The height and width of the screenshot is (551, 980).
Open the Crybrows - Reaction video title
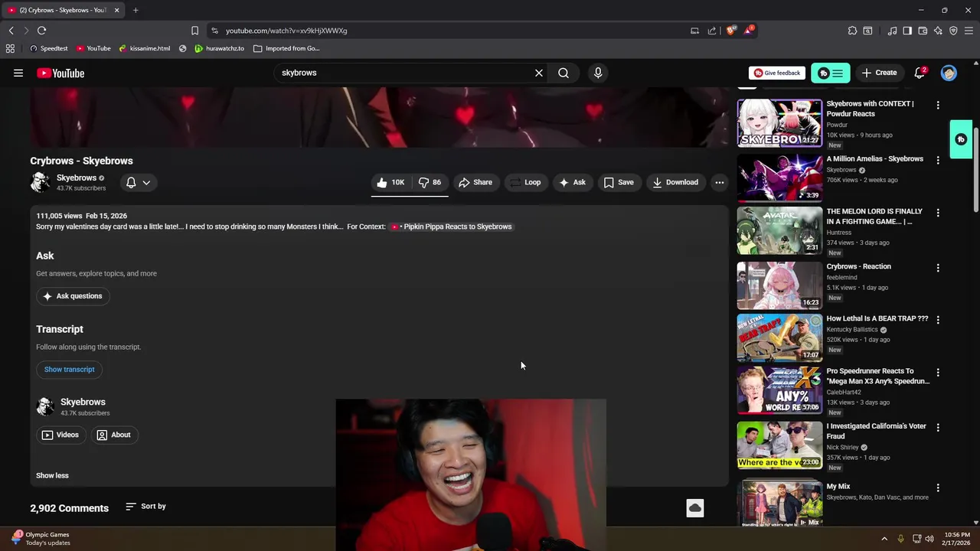(x=858, y=266)
